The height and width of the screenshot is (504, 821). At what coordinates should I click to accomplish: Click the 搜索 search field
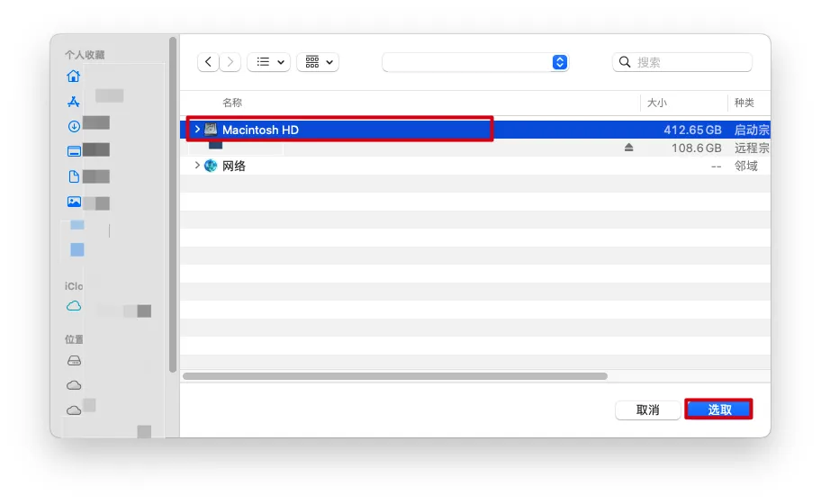click(682, 62)
